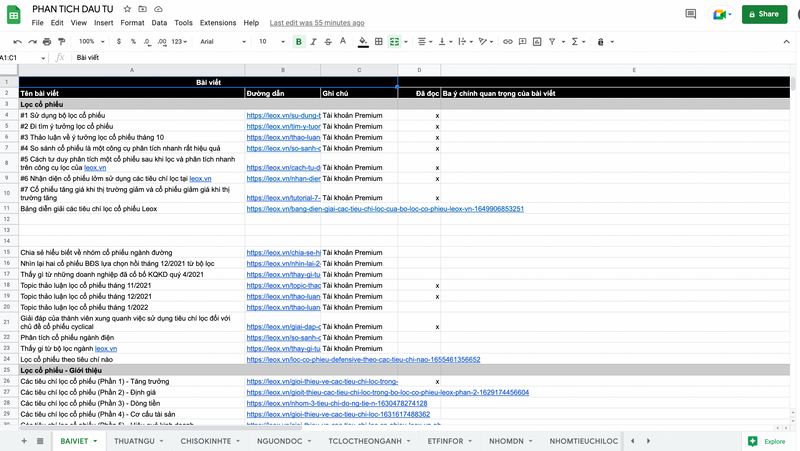Open the all sheets list icon
Viewport: 800px width, 451px height.
[x=40, y=441]
